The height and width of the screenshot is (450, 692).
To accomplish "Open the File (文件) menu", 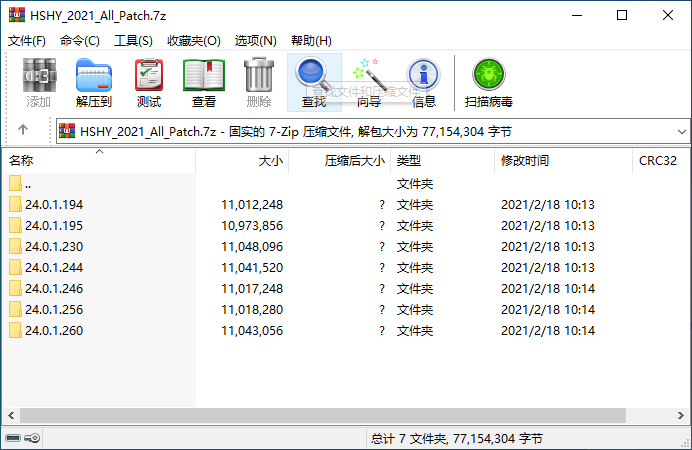I will pyautogui.click(x=26, y=41).
